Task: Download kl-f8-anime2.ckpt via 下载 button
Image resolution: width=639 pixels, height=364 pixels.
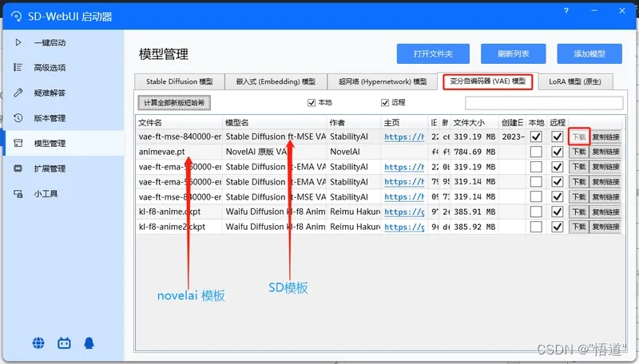Action: (578, 227)
